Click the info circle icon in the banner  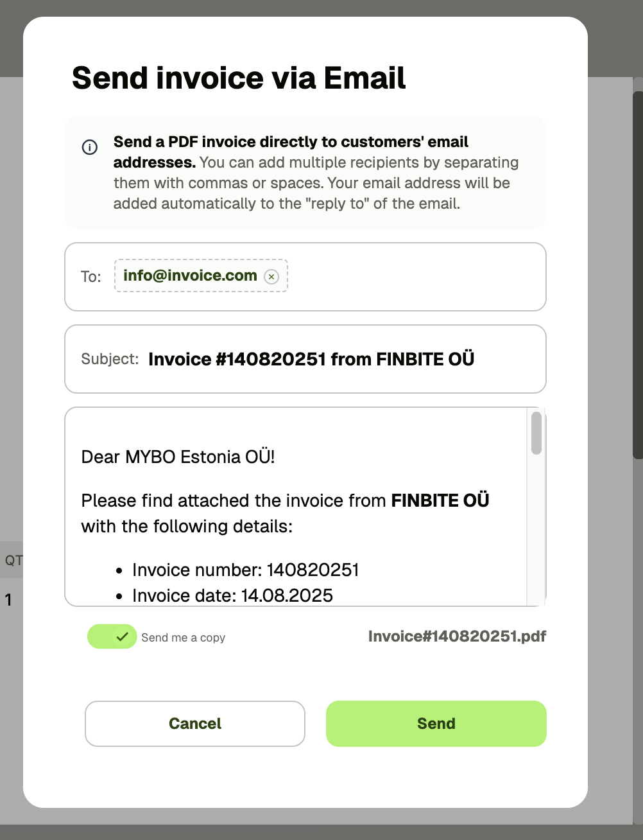coord(90,147)
